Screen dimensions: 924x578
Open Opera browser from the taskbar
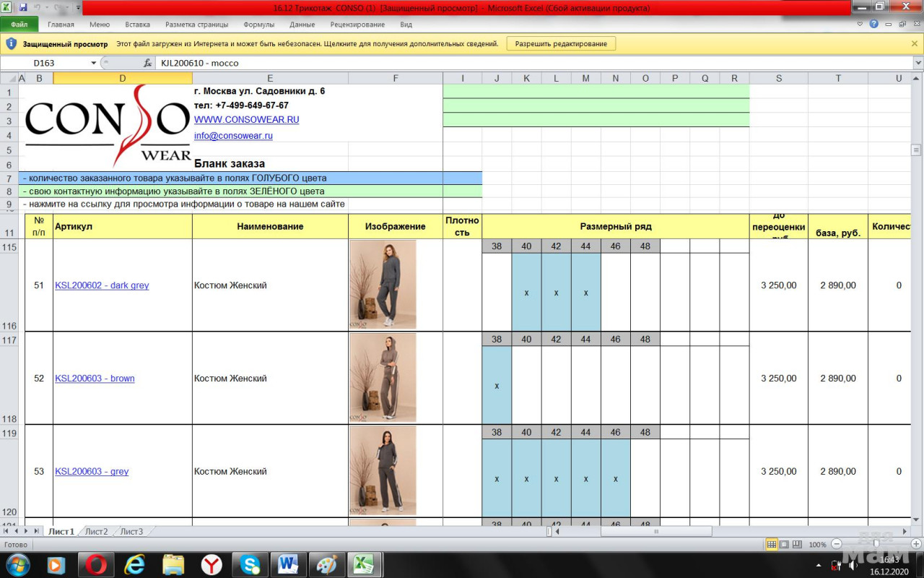[96, 564]
